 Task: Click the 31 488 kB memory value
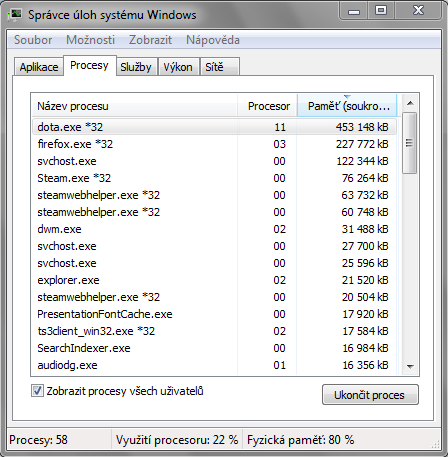365,229
